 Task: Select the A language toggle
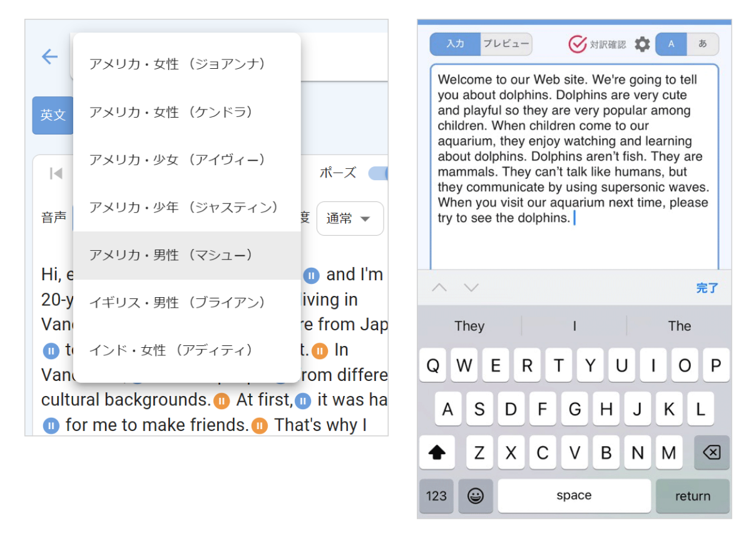click(671, 44)
